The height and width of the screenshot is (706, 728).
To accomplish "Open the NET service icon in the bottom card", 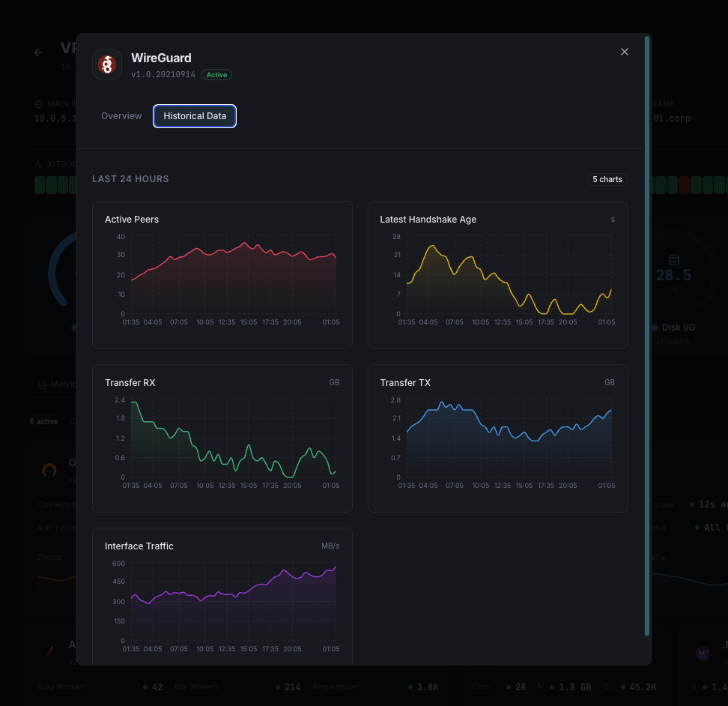I will pyautogui.click(x=703, y=654).
